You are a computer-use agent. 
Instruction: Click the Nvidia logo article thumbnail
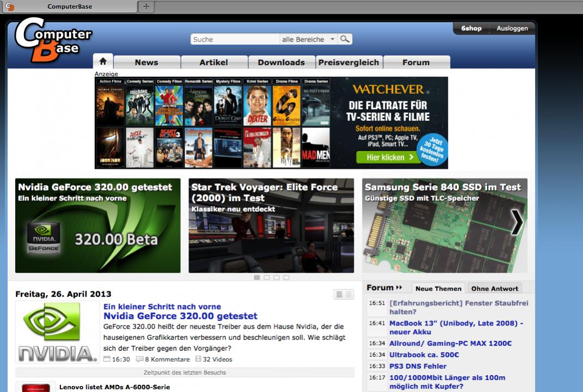58,332
